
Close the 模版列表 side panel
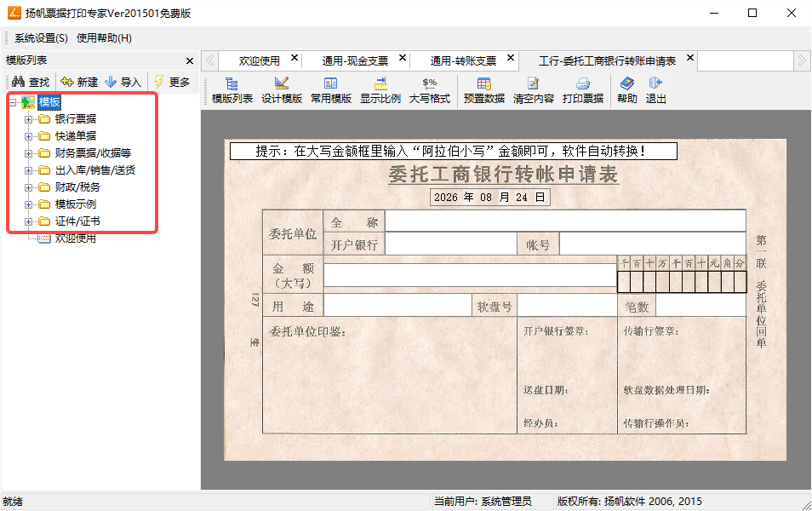(190, 61)
